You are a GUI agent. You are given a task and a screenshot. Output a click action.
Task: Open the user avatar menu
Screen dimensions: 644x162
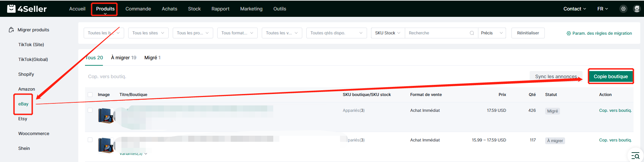637,9
